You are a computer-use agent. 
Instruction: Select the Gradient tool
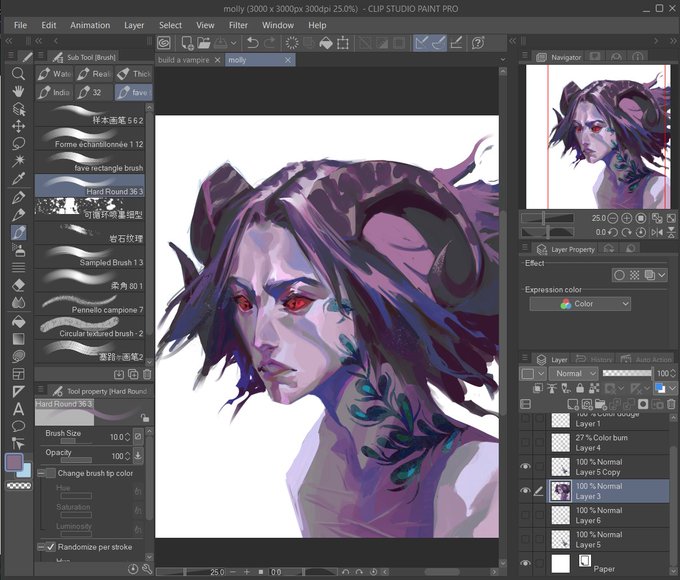click(x=18, y=339)
